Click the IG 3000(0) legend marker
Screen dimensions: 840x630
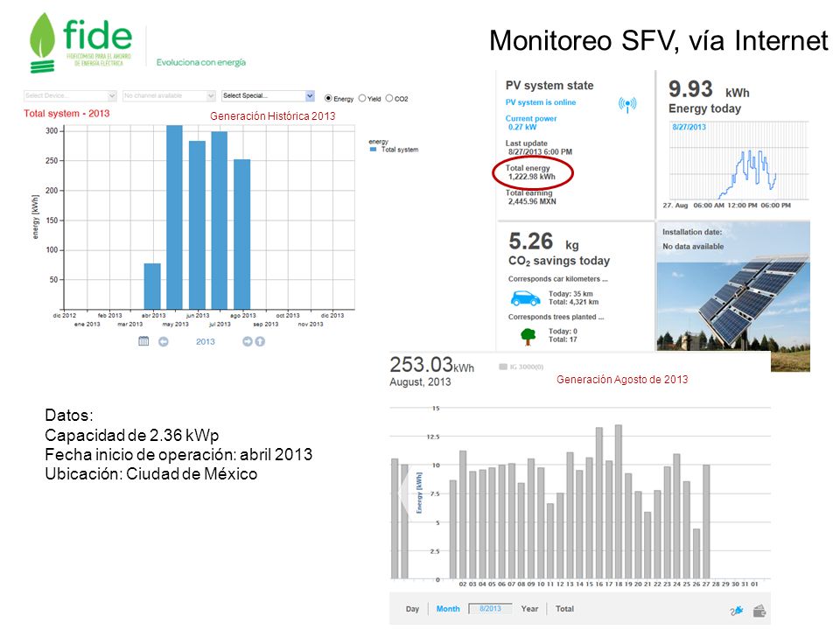pyautogui.click(x=502, y=367)
